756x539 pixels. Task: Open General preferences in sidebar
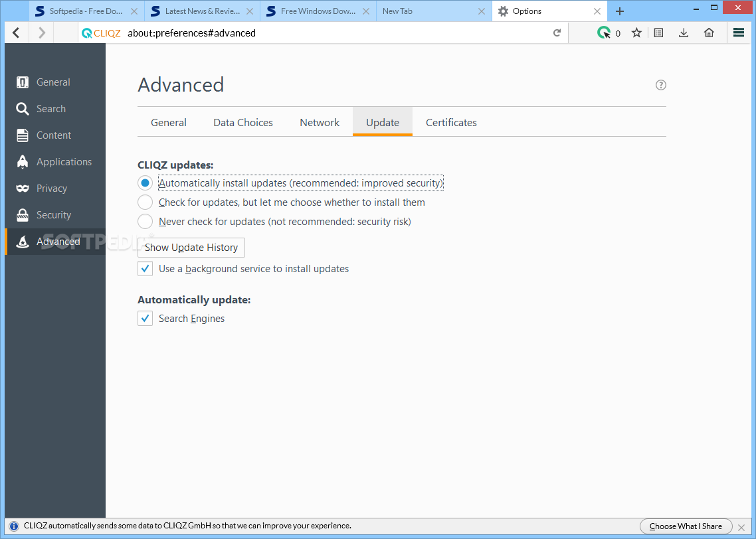point(56,82)
